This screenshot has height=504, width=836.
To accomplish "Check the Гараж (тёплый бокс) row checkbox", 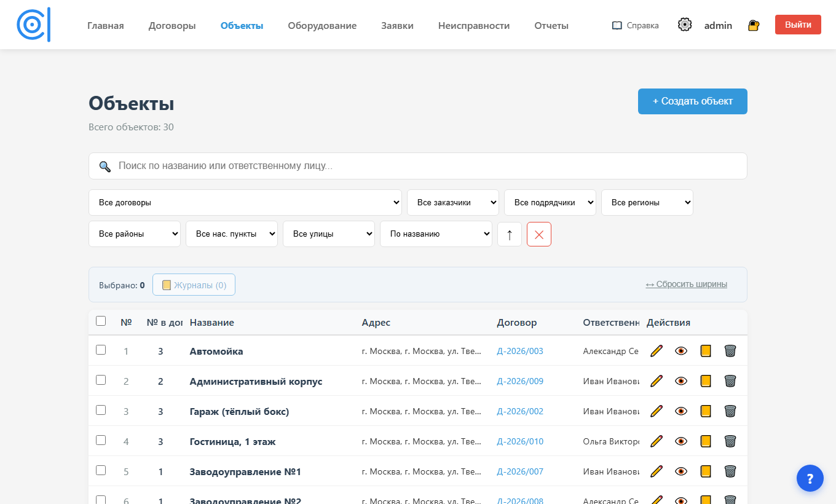I will pyautogui.click(x=101, y=410).
